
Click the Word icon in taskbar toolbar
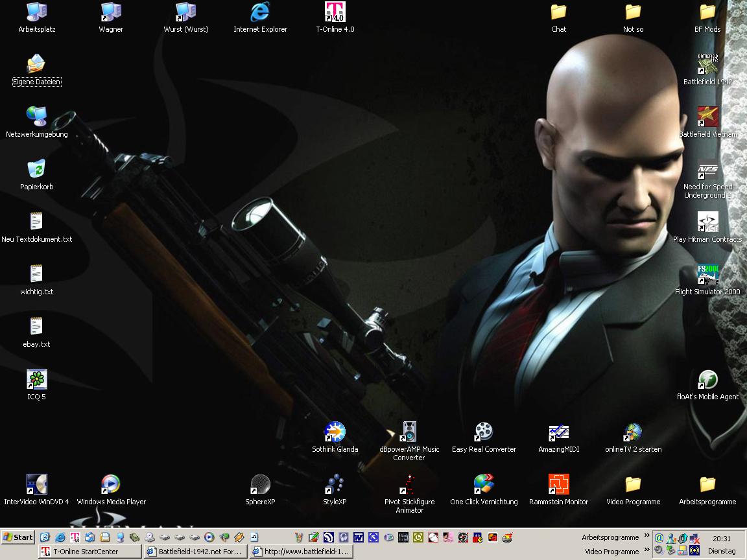click(358, 537)
